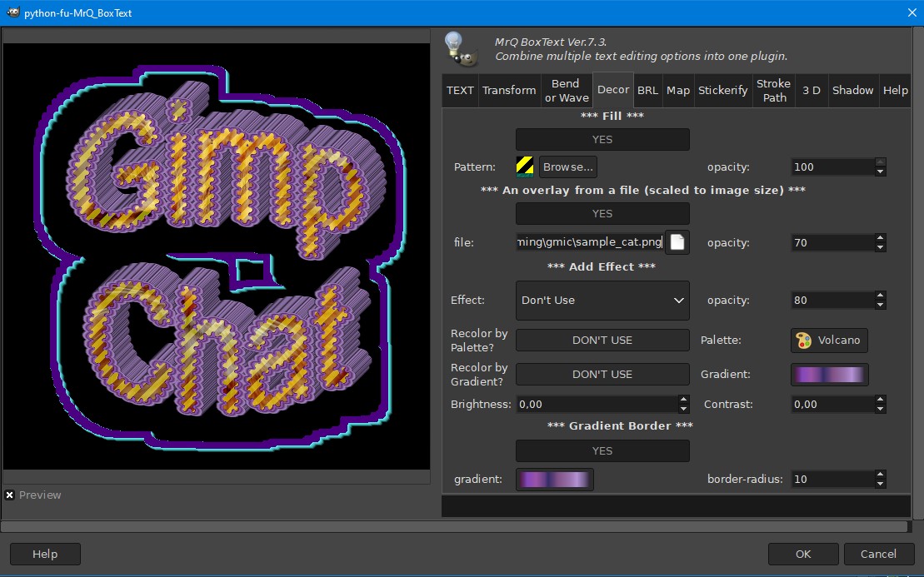Screen dimensions: 924x577
Task: Click the Contrast value field
Action: click(x=832, y=405)
